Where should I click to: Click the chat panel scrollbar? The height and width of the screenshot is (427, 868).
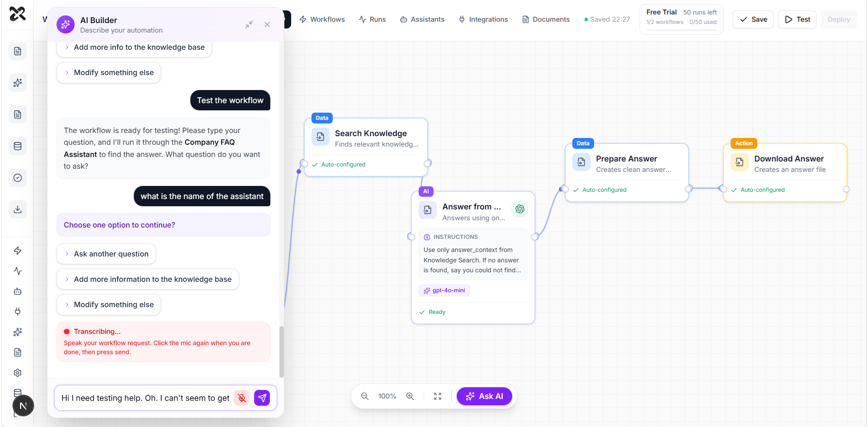coord(282,352)
